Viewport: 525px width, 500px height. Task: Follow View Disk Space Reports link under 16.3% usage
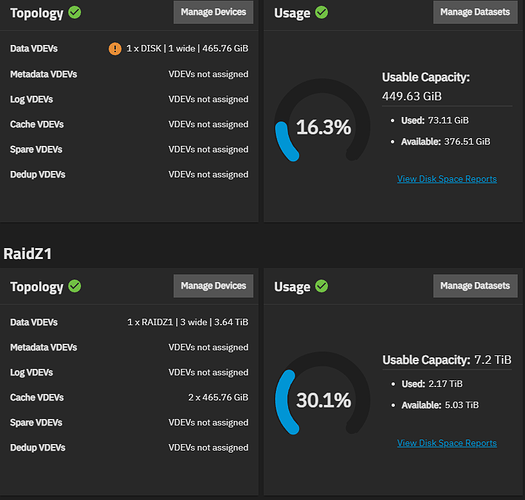[x=447, y=179]
